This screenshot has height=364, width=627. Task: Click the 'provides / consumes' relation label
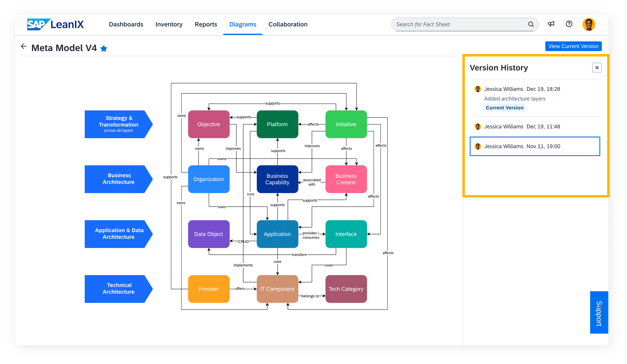tap(311, 235)
